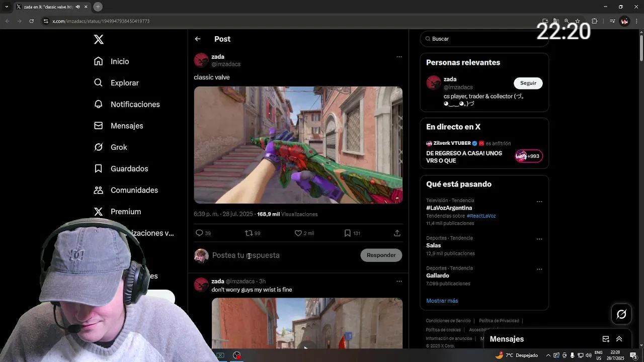Open options for the Salas trend
The height and width of the screenshot is (362, 644).
[539, 239]
